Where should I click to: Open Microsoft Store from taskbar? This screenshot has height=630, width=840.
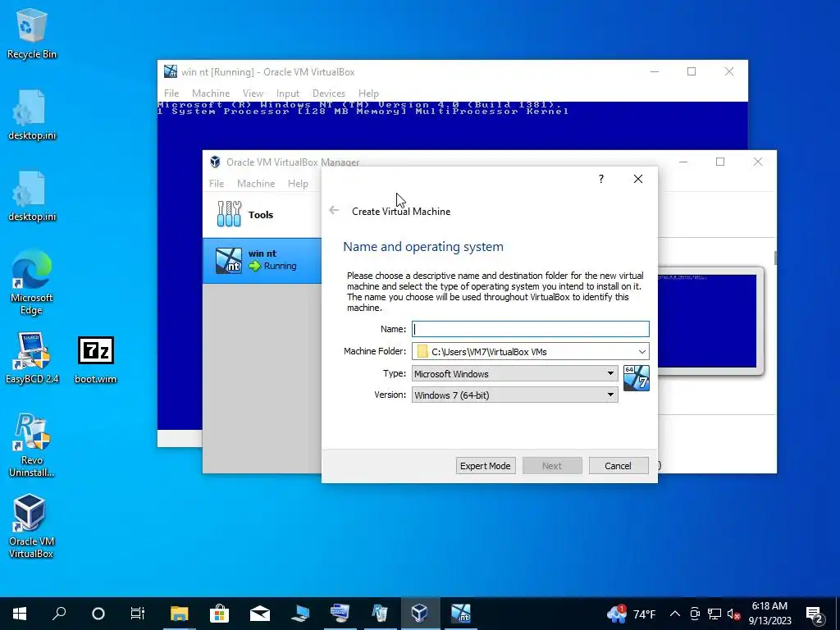coord(219,614)
